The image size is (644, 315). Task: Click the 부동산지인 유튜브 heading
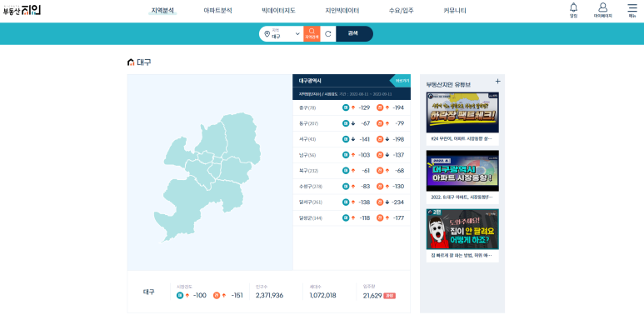(x=448, y=85)
